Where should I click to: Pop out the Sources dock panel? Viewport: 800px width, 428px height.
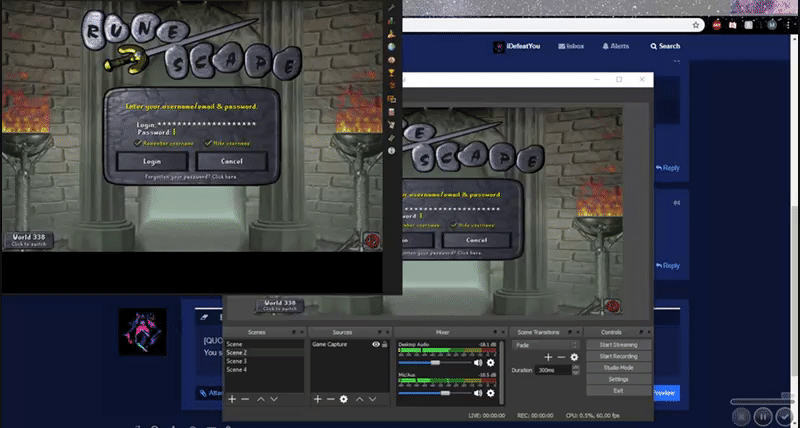point(380,332)
